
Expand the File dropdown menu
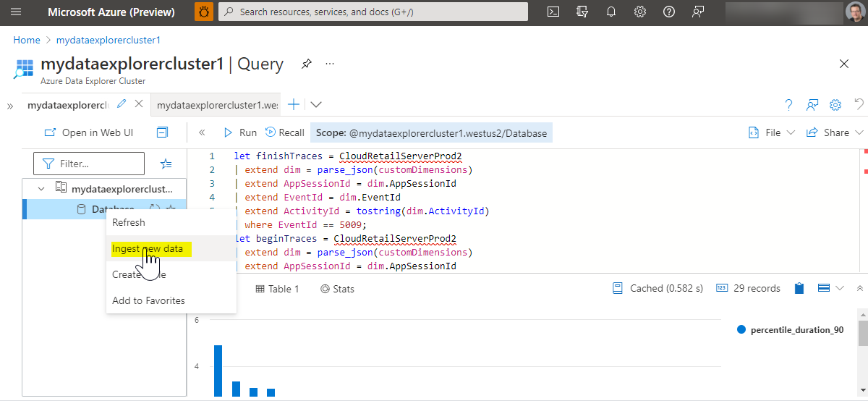tap(771, 132)
